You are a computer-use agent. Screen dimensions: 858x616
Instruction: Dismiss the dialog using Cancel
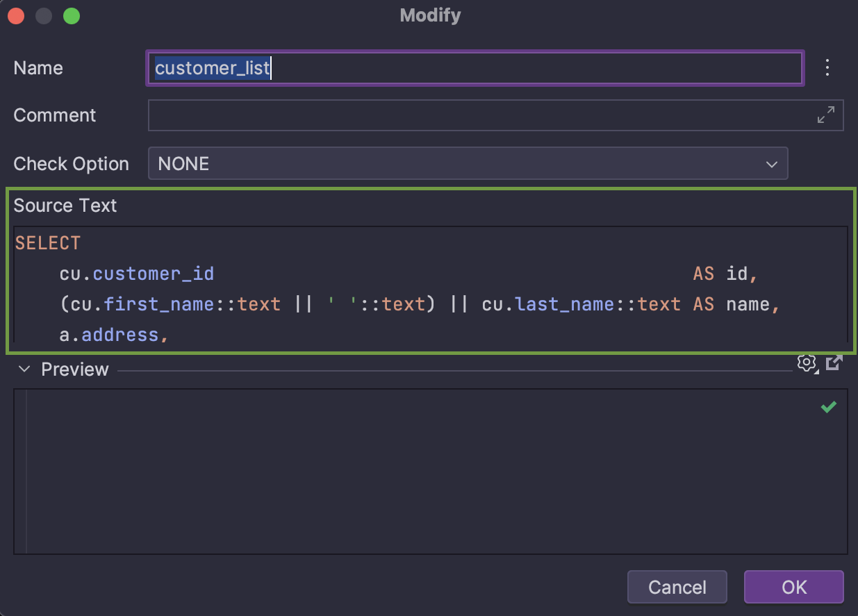pos(677,587)
